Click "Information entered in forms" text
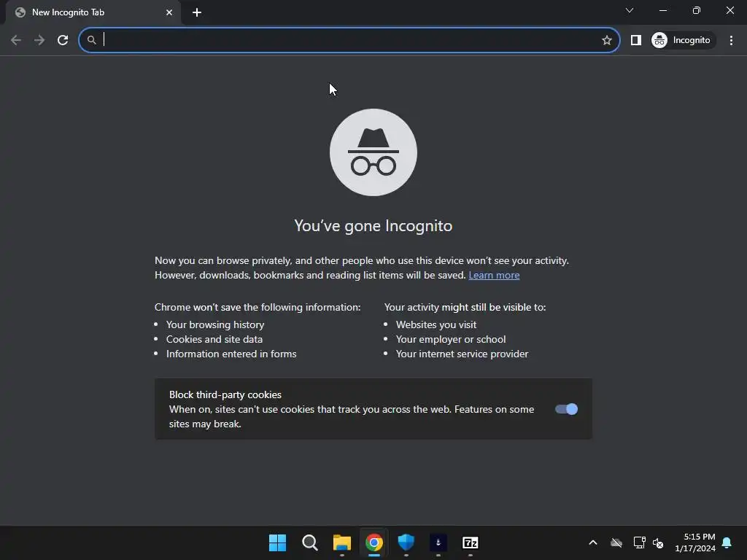This screenshot has height=560, width=747. 231,354
